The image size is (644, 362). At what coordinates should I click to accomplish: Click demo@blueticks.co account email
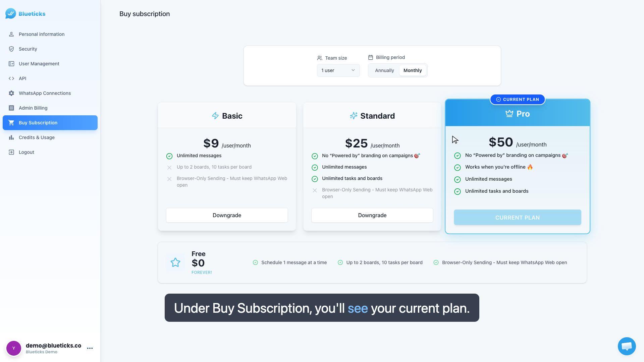click(x=53, y=346)
